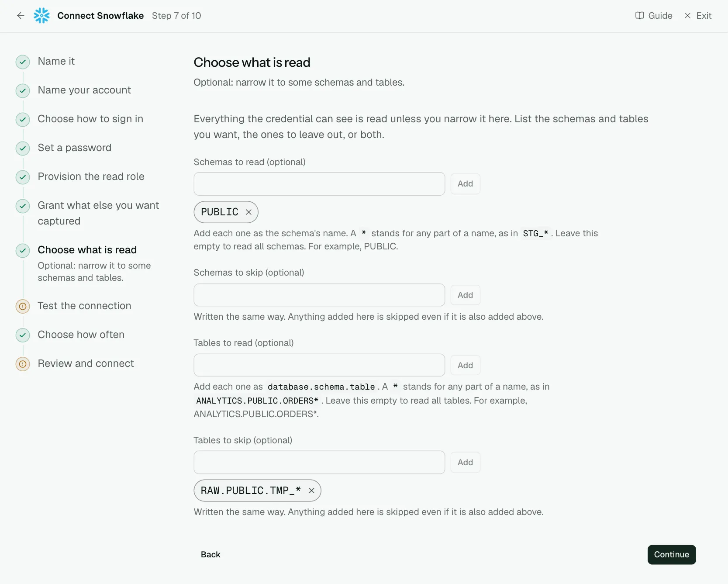728x584 pixels.
Task: Click the Exit X icon
Action: pos(687,16)
